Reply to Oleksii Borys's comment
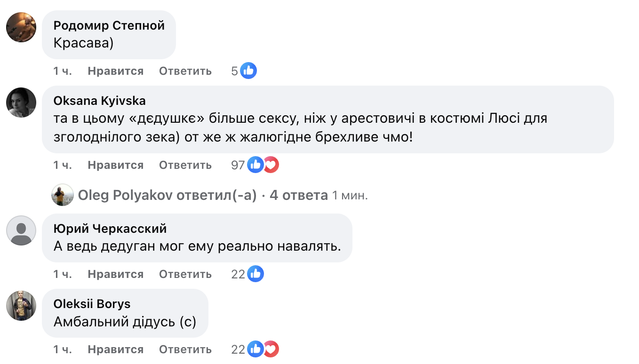This screenshot has width=639, height=364. click(185, 349)
